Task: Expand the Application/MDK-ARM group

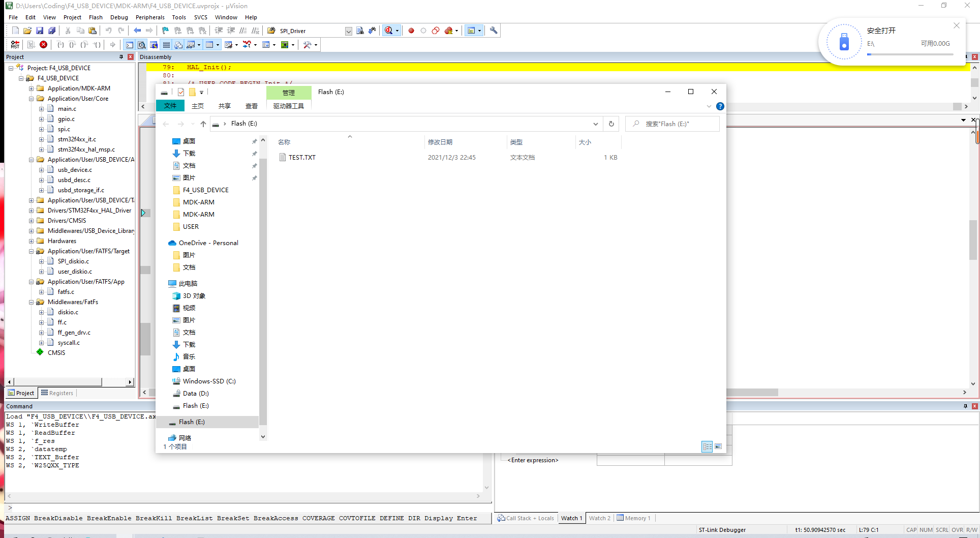Action: (32, 88)
